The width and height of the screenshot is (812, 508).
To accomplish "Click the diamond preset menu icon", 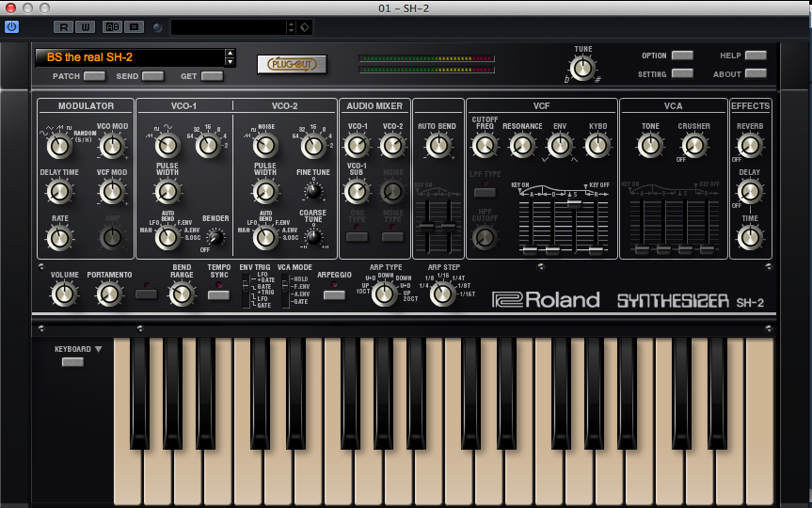I will 305,27.
